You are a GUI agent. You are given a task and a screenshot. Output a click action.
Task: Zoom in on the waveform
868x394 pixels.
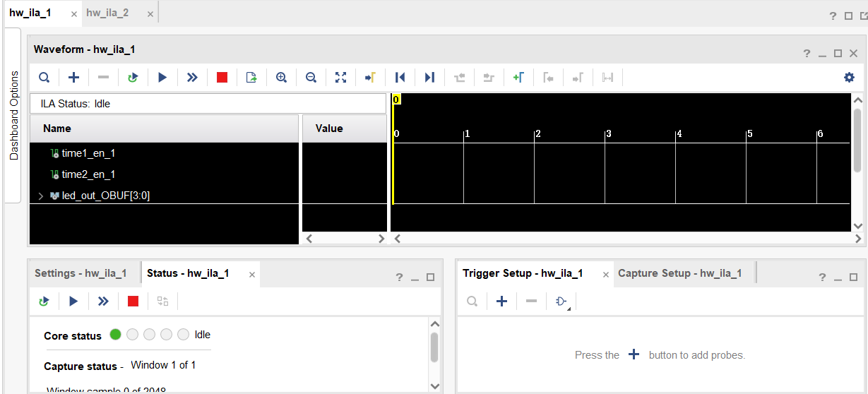281,78
